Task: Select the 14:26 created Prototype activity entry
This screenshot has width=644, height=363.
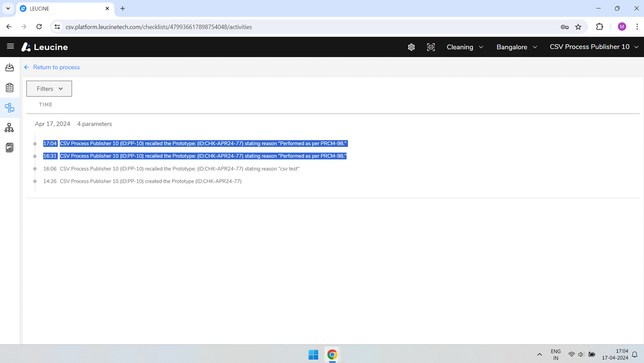Action: 142,181
